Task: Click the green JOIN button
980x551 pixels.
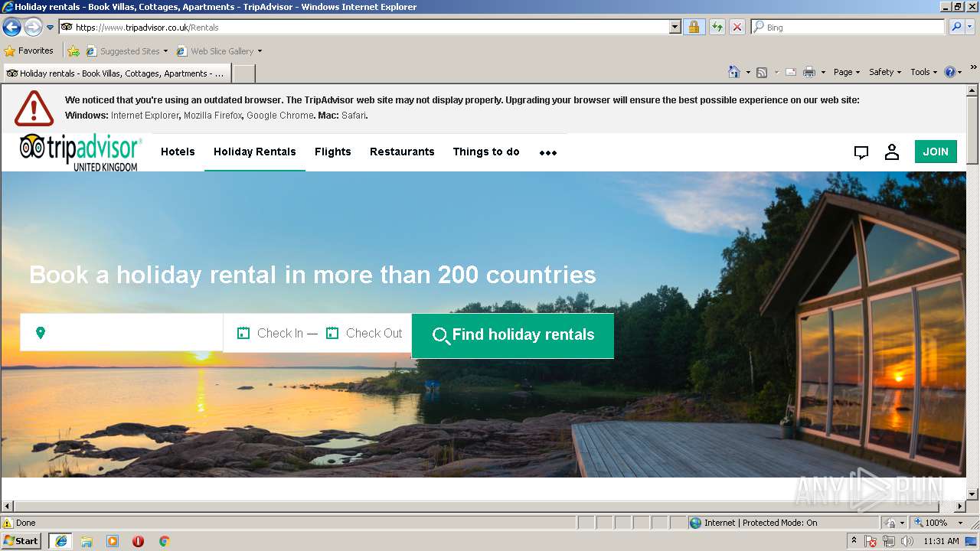Action: (936, 152)
